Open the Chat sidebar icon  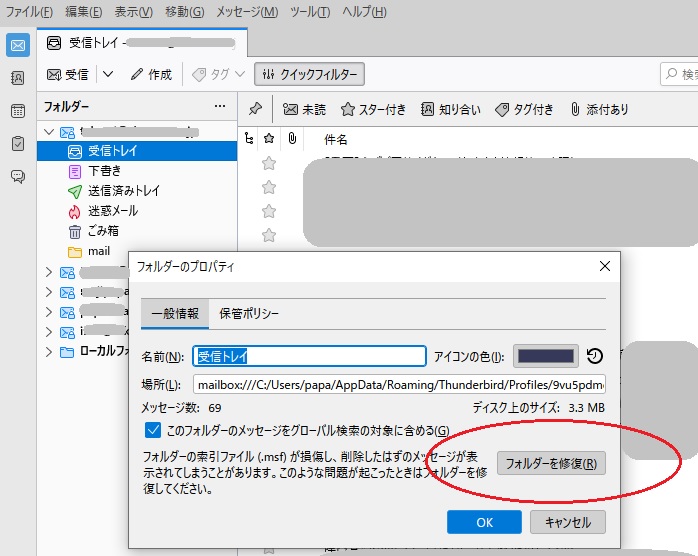pyautogui.click(x=17, y=176)
